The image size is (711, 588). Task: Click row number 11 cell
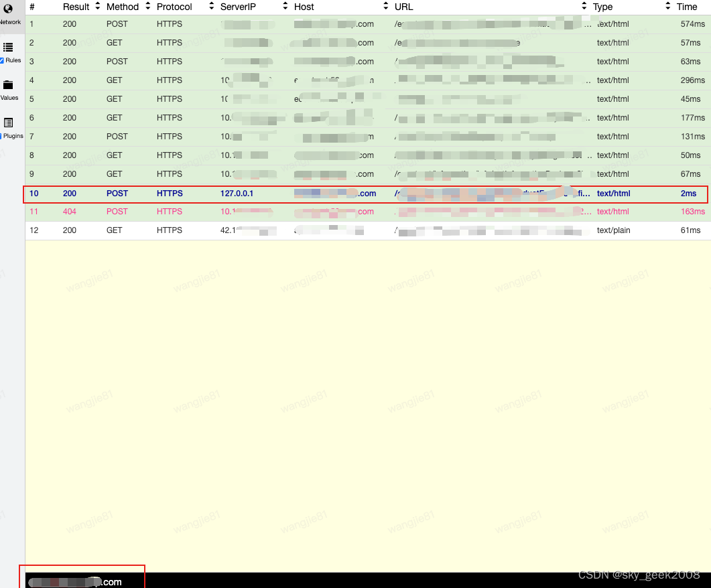tap(34, 212)
